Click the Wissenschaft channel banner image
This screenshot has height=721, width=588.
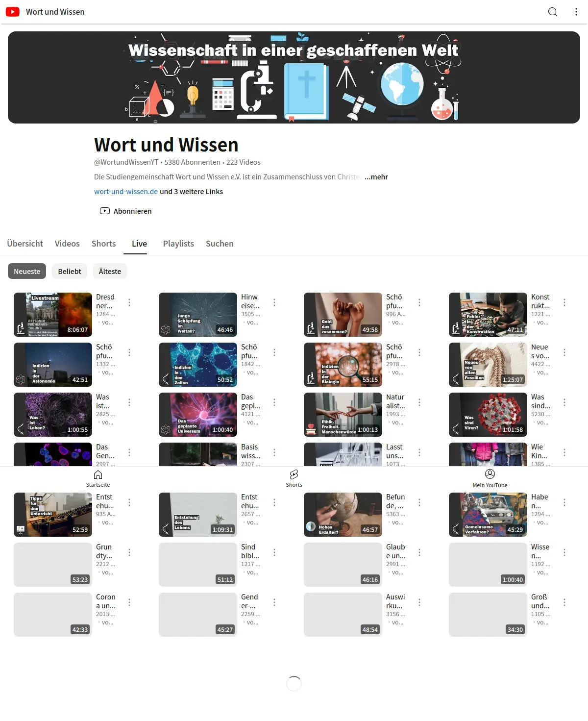click(294, 77)
